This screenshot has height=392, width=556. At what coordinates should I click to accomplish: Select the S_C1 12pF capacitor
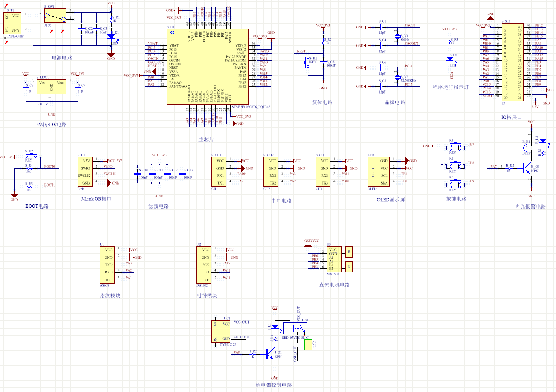pyautogui.click(x=382, y=27)
